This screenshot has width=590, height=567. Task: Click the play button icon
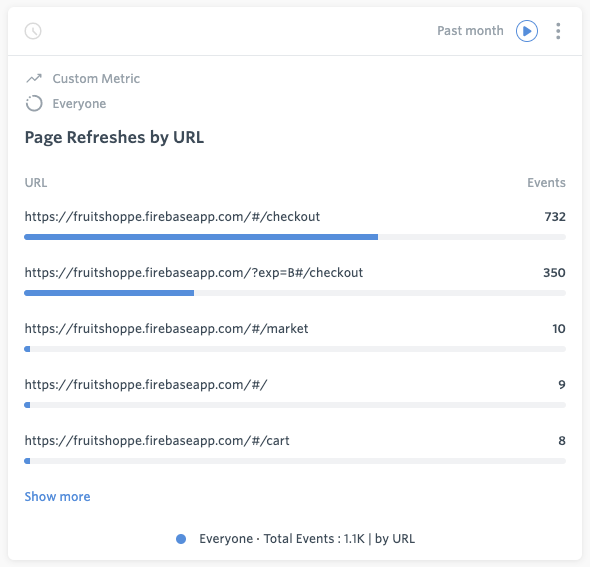click(x=527, y=31)
